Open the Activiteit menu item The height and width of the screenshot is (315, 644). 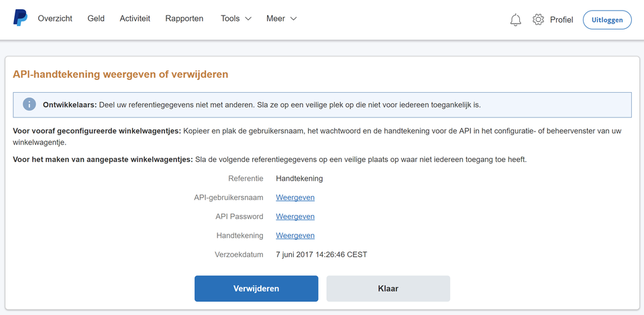135,19
